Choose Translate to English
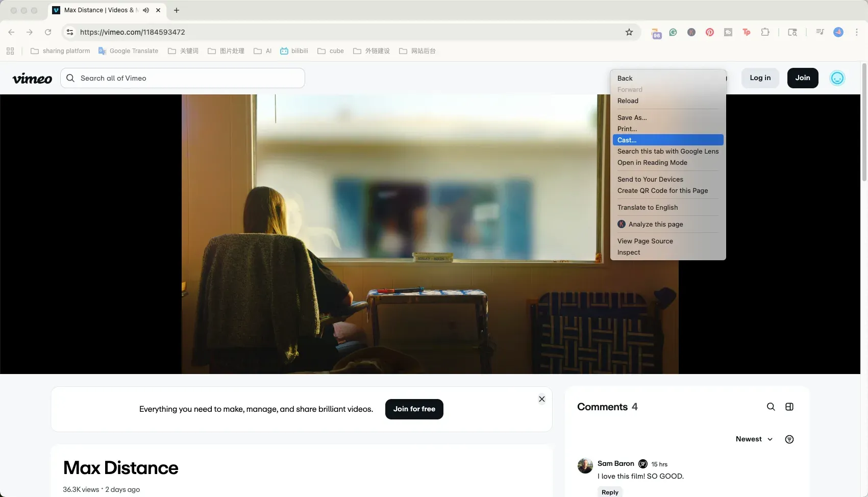Viewport: 868px width, 497px height. pyautogui.click(x=668, y=207)
